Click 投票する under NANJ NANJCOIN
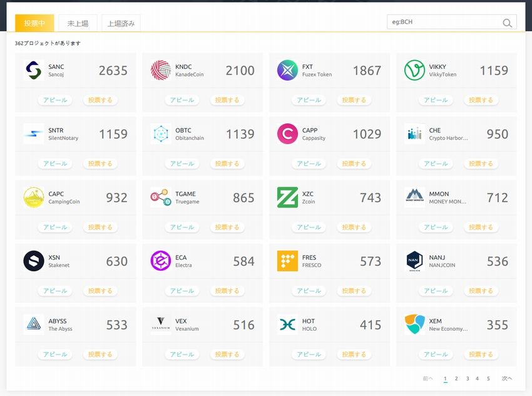This screenshot has width=532, height=396. click(x=481, y=290)
